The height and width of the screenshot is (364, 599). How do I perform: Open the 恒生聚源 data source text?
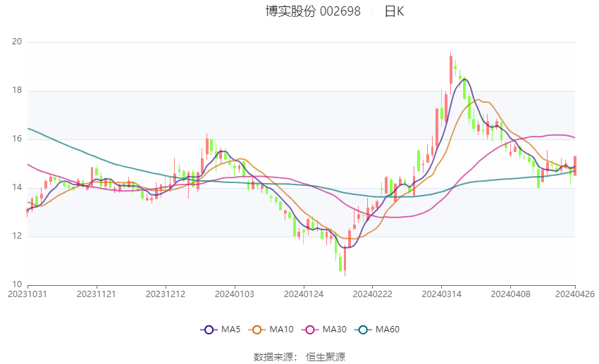(x=326, y=357)
